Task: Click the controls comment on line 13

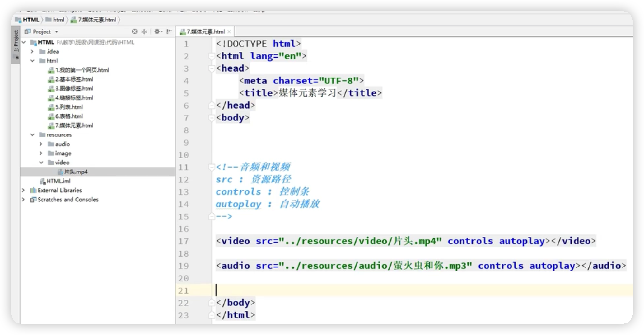Action: point(263,192)
